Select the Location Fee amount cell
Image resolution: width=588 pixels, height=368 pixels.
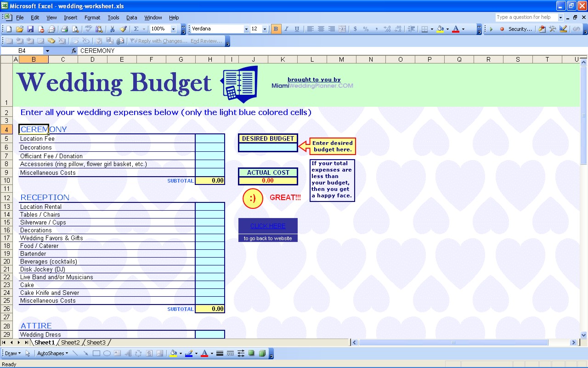click(210, 138)
